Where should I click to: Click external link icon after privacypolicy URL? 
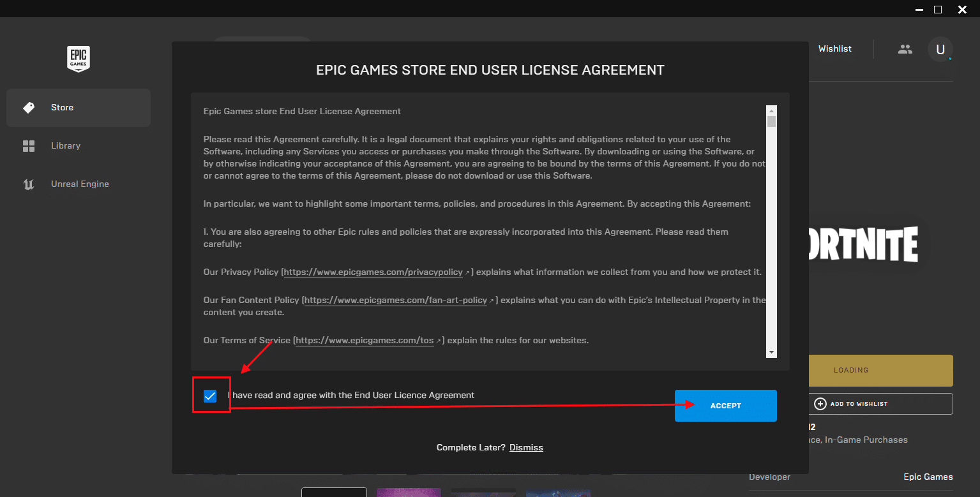tap(467, 272)
